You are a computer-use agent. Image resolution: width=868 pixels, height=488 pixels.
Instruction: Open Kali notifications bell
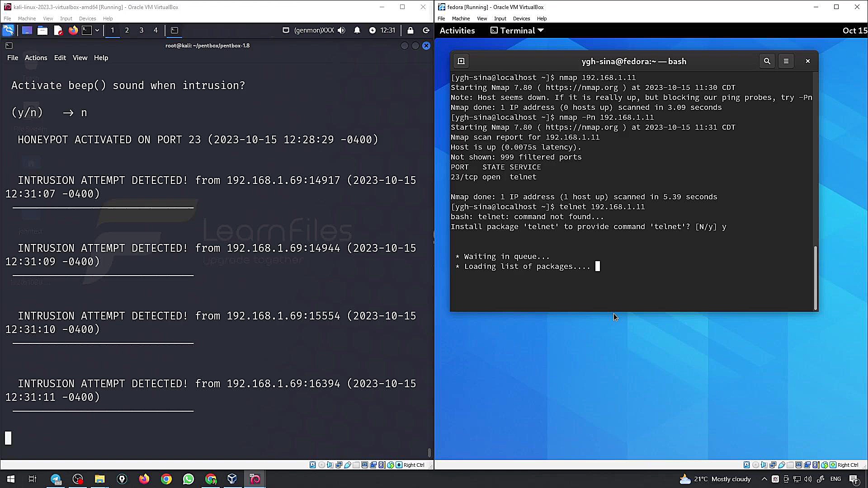click(x=357, y=30)
